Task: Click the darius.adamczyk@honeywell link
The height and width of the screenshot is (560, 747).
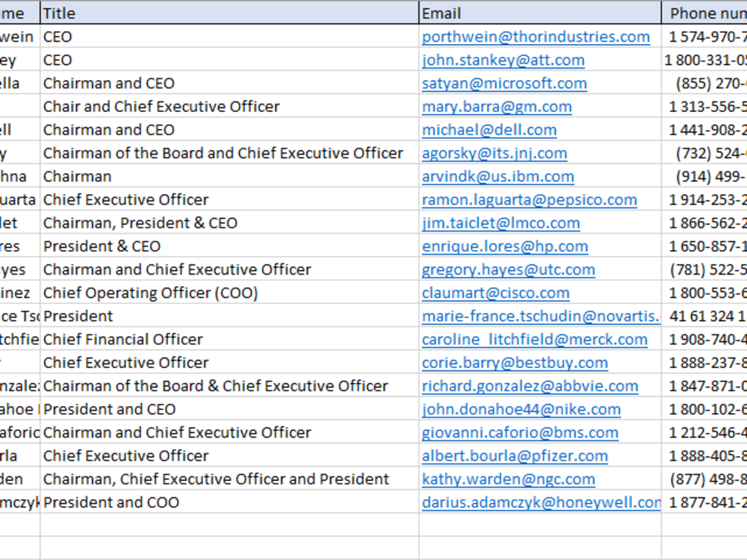Action: [541, 503]
